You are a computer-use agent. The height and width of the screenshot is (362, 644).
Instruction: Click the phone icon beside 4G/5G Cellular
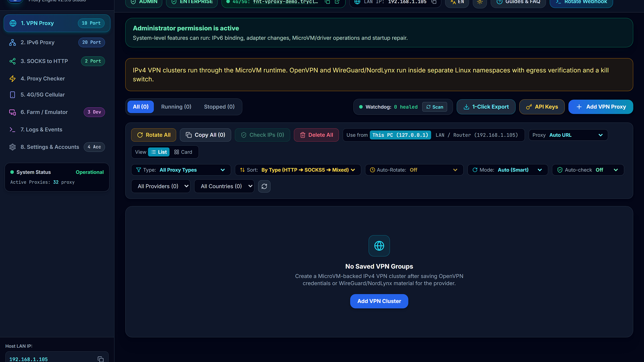pyautogui.click(x=13, y=95)
